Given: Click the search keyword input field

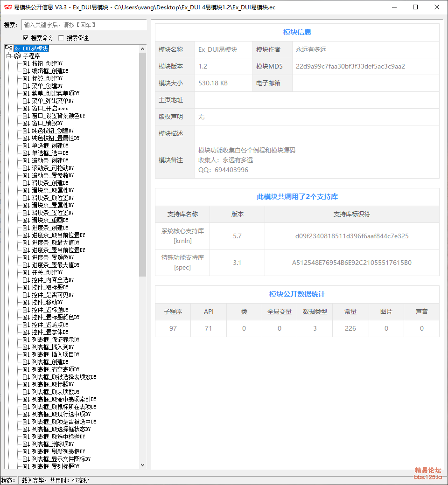Looking at the screenshot, I should [84, 25].
